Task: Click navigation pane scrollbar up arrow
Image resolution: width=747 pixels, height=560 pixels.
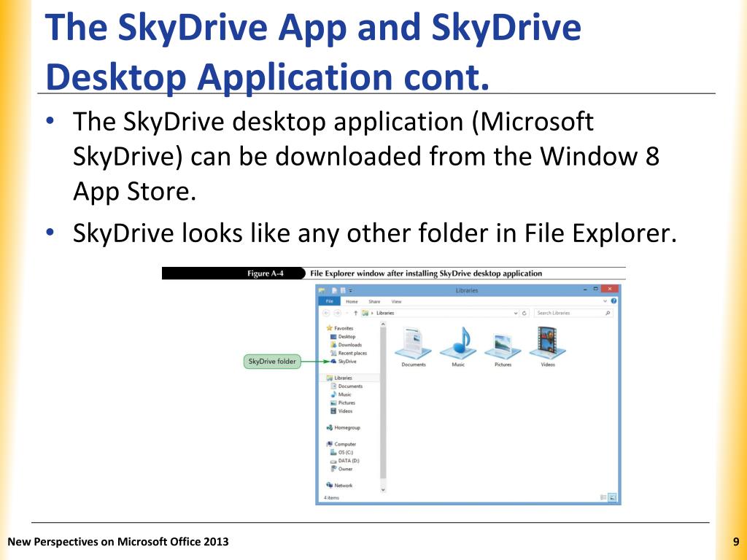Action: [383, 324]
